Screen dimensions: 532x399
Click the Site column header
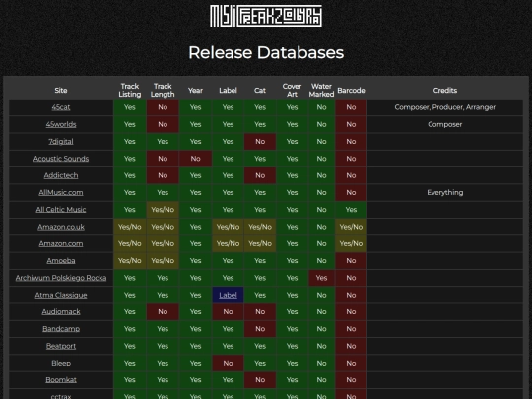click(x=61, y=91)
